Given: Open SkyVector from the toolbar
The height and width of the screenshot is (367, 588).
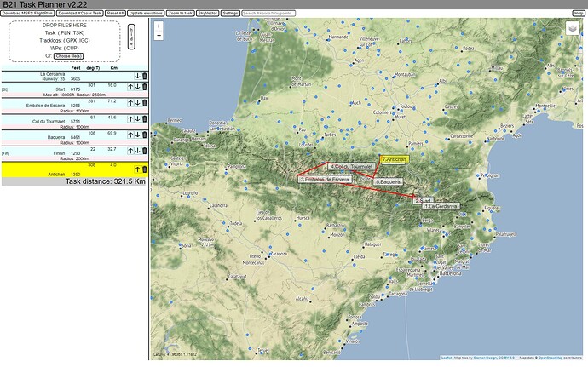Looking at the screenshot, I should click(x=207, y=13).
